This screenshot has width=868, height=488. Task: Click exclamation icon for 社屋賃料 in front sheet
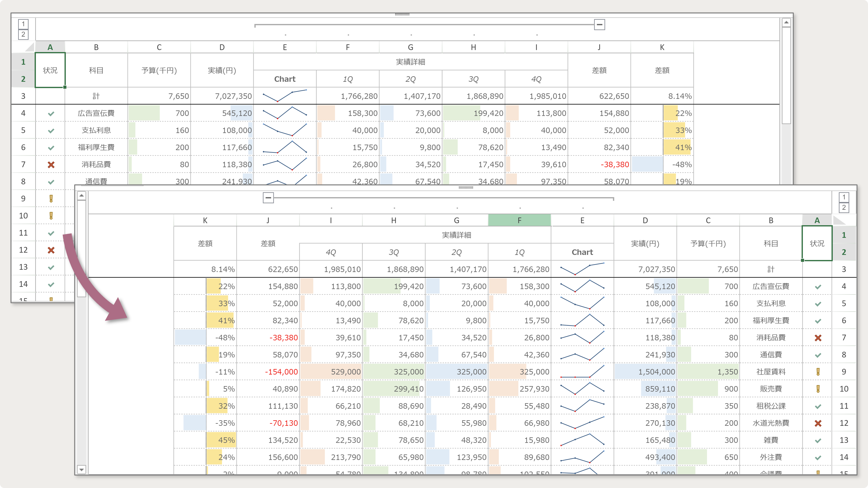pyautogui.click(x=818, y=372)
